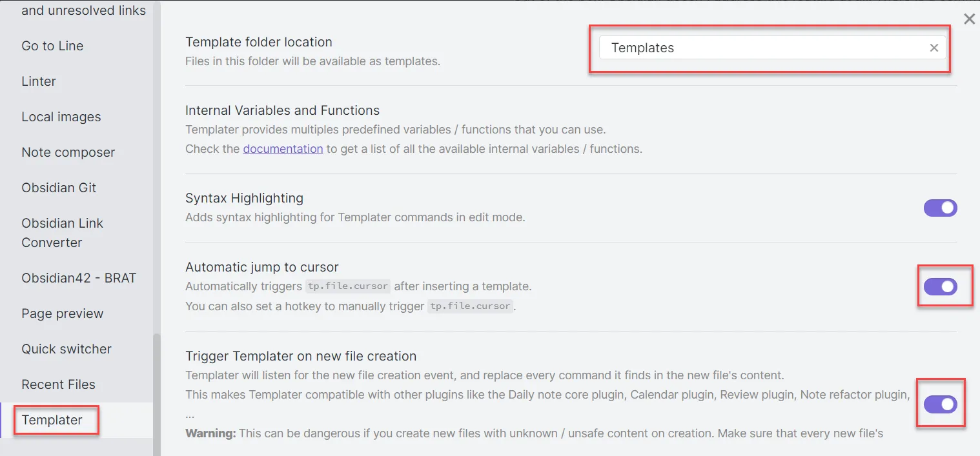This screenshot has height=456, width=980.
Task: Open Quick switcher settings
Action: click(66, 349)
